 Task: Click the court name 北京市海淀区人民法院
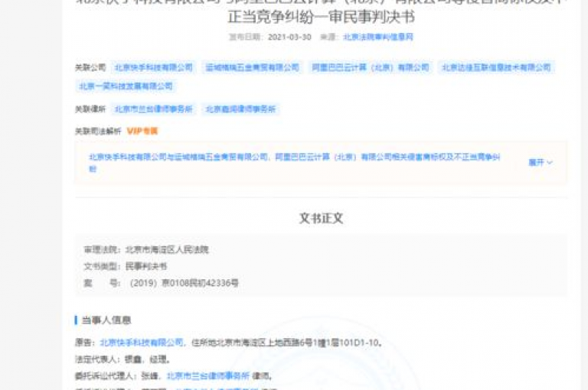tap(167, 249)
